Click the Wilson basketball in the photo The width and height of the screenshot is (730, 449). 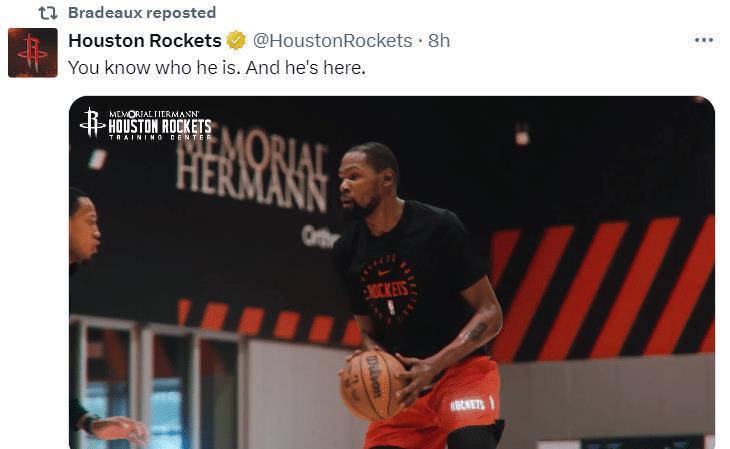tap(374, 385)
